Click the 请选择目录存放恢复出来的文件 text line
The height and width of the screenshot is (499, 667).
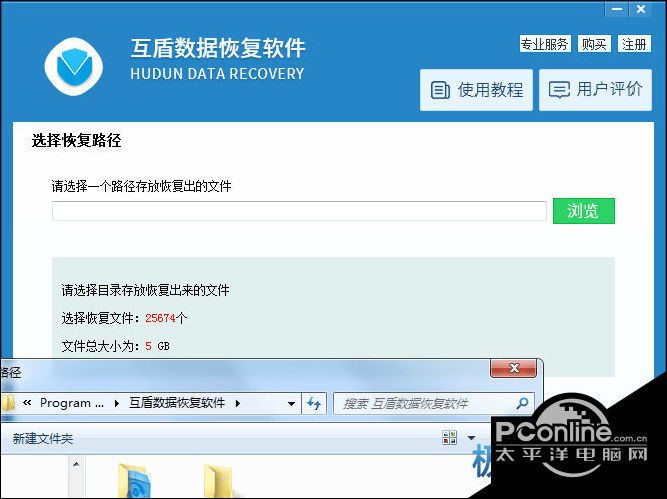click(x=145, y=291)
